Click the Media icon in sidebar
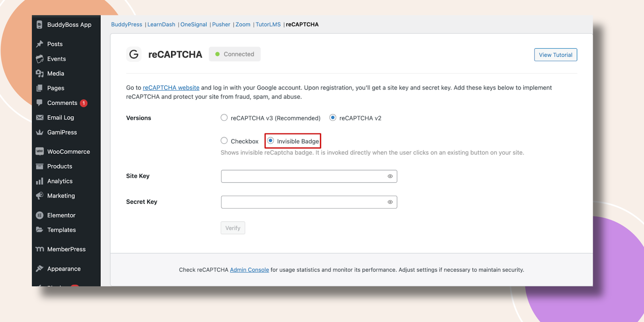644x322 pixels. click(x=39, y=73)
